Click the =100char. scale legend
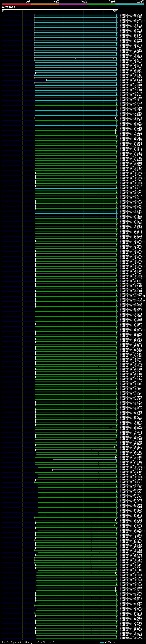This screenshot has width=146, height=644. pos(108,642)
